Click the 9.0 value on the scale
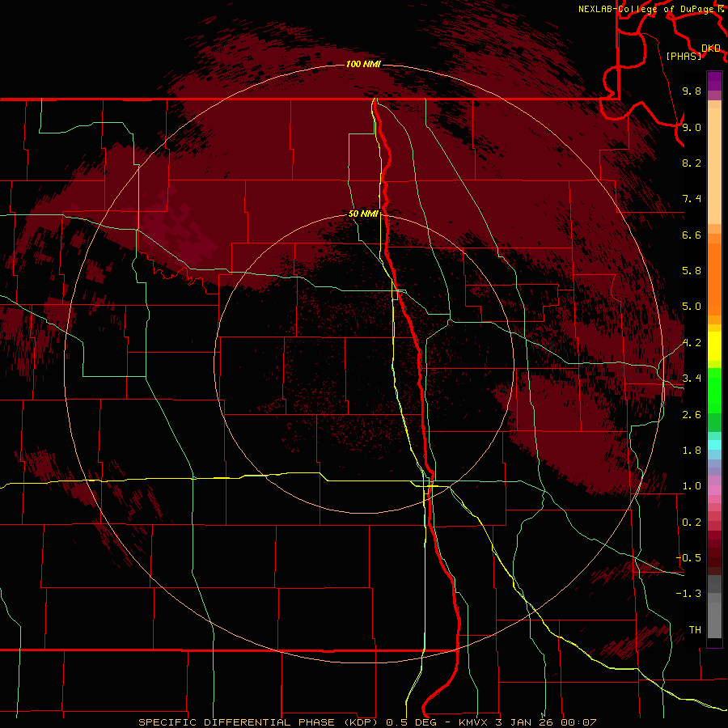Viewport: 728px width, 728px height. pos(692,128)
